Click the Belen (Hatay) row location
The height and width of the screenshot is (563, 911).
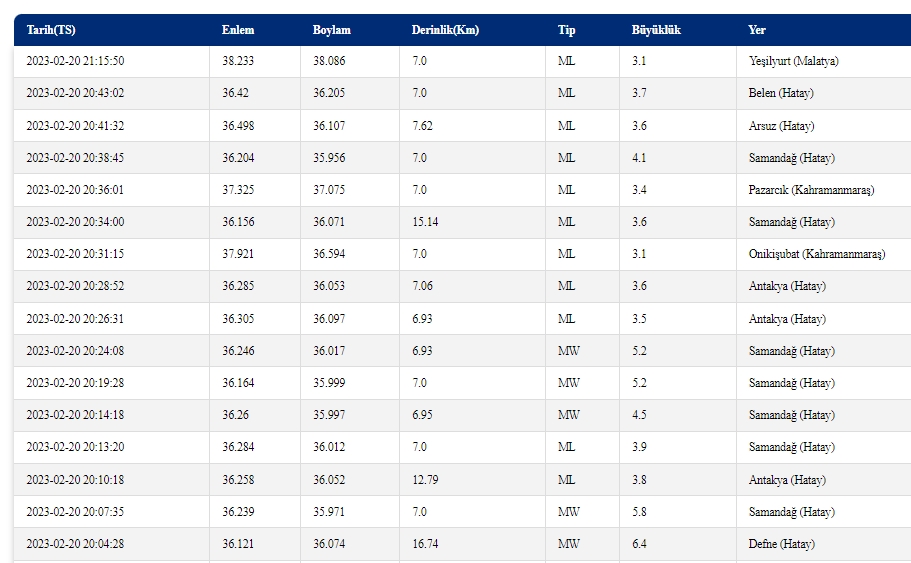coord(781,93)
